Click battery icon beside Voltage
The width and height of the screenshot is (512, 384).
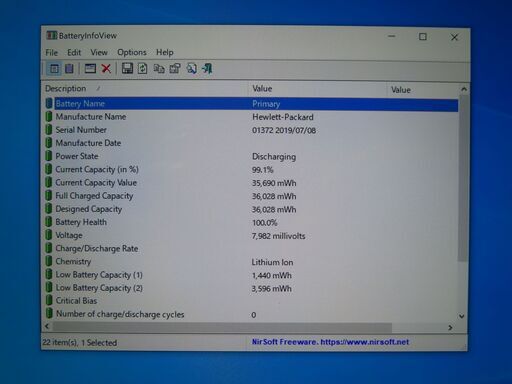[x=49, y=235]
